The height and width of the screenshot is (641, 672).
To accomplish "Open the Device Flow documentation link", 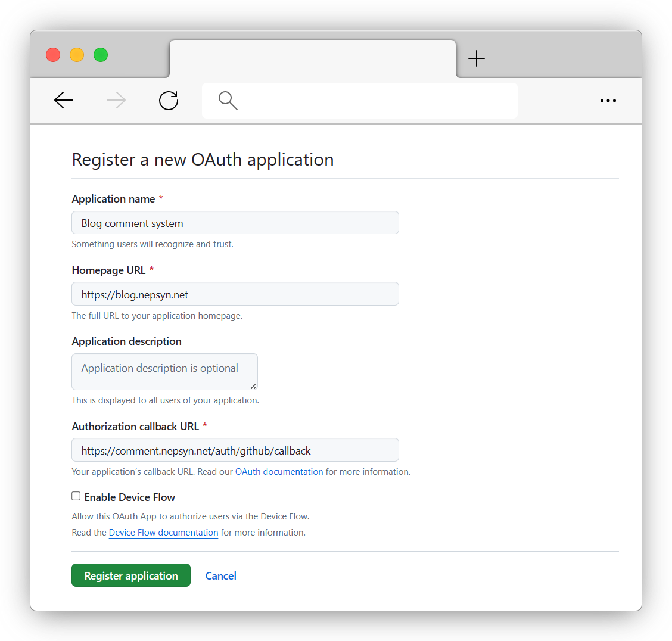I will point(163,533).
